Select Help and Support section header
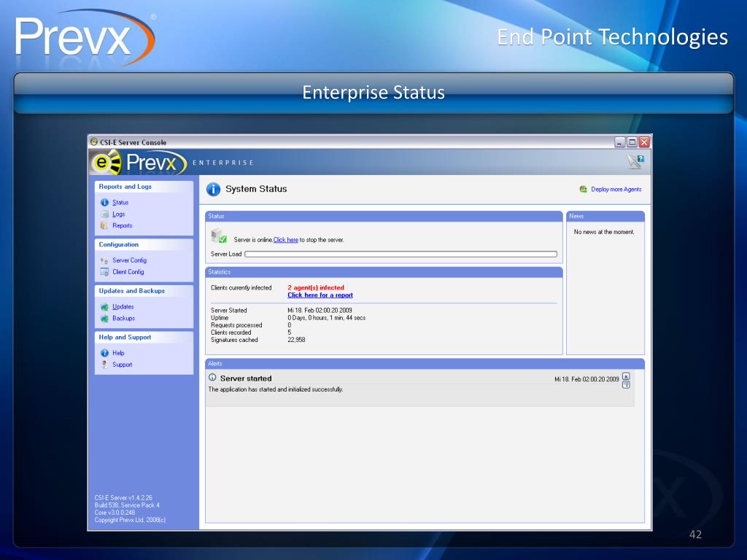Image resolution: width=747 pixels, height=560 pixels. click(125, 337)
